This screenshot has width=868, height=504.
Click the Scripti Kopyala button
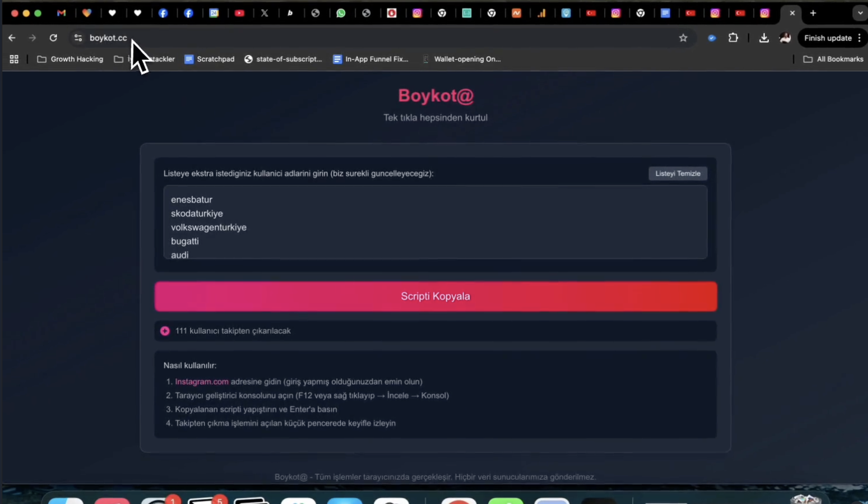pyautogui.click(x=435, y=296)
